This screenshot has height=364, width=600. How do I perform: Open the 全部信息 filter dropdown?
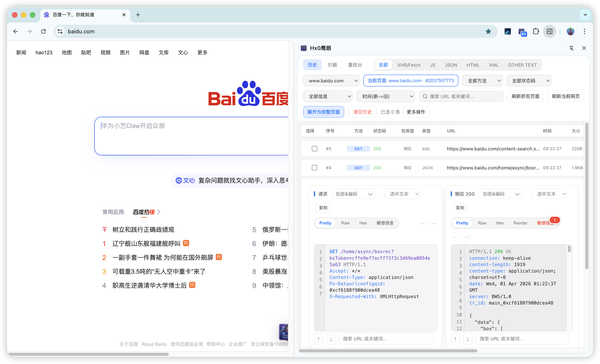(x=328, y=96)
